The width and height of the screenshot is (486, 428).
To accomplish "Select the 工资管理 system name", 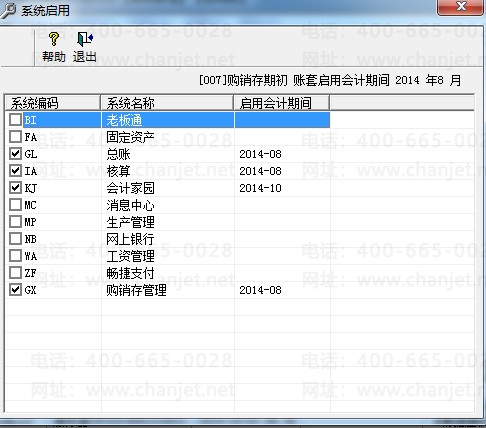I will pos(130,256).
